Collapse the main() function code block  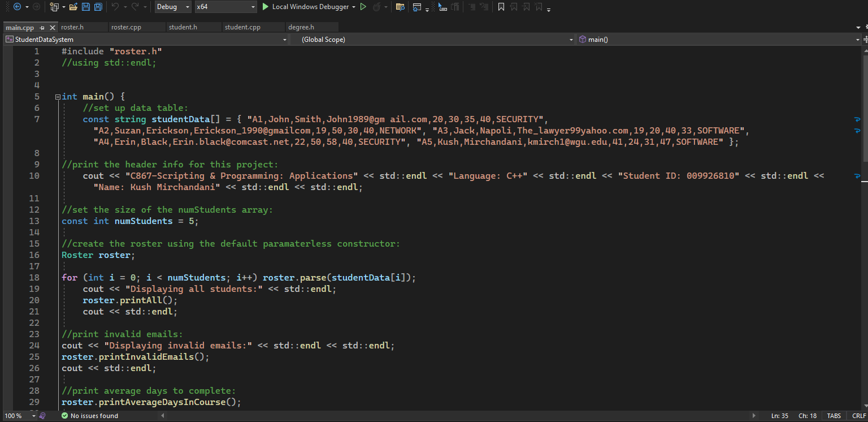point(58,96)
